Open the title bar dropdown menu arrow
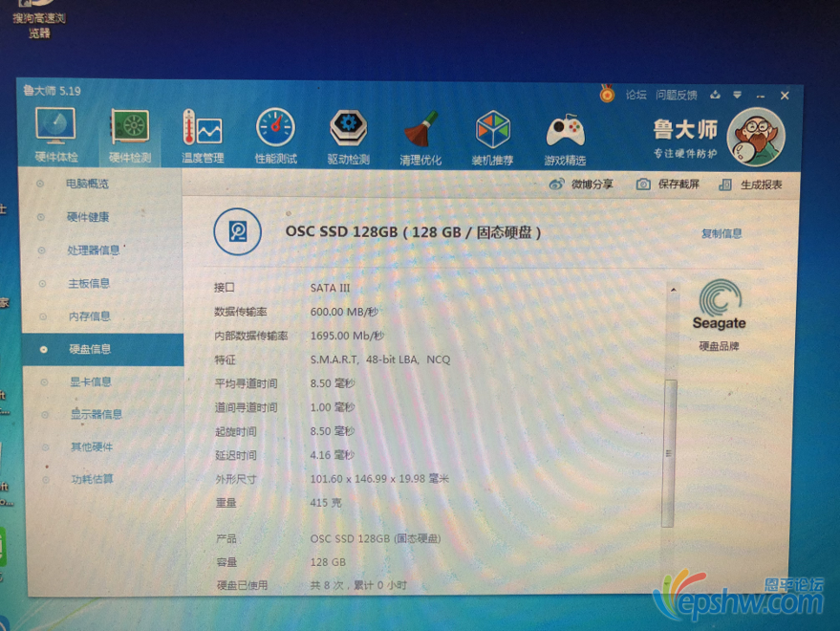This screenshot has width=840, height=631. 738,95
